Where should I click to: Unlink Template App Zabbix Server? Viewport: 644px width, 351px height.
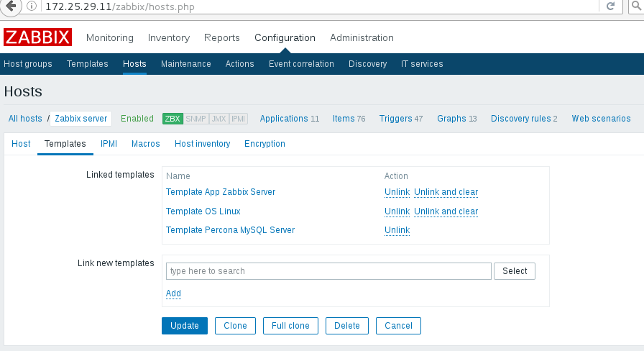click(x=397, y=192)
